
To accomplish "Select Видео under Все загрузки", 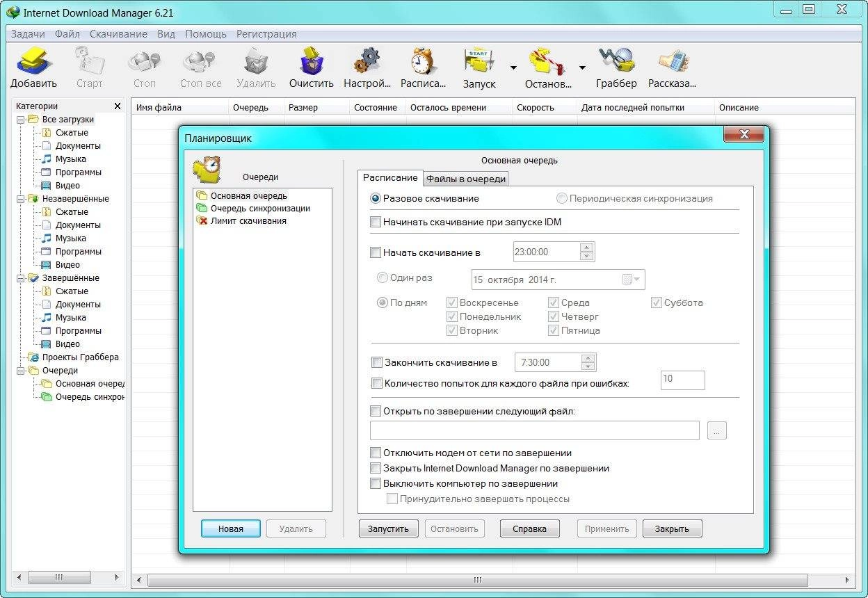I will point(67,186).
